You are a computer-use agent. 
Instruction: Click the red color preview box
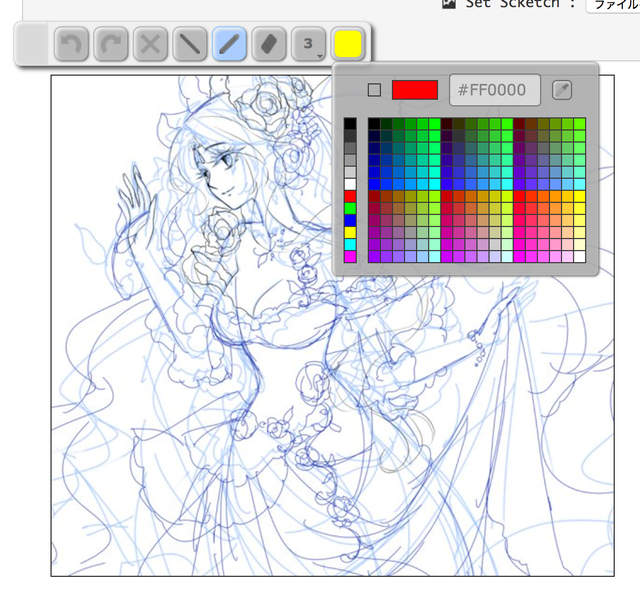tap(415, 90)
